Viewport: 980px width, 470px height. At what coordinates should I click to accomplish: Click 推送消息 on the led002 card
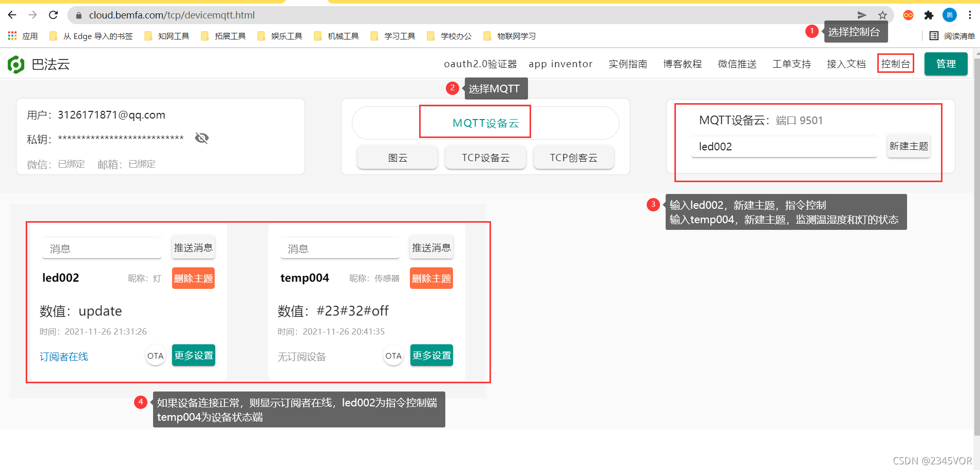[x=193, y=248]
